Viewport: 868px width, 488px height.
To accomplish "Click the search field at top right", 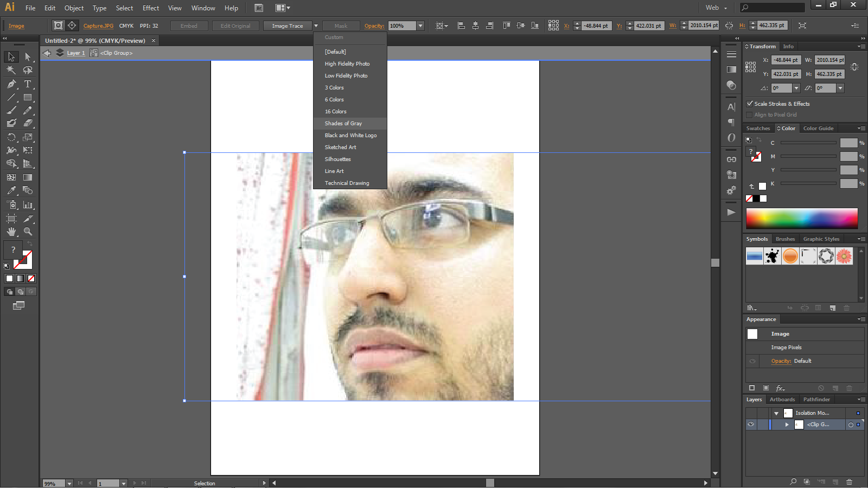I will tap(773, 8).
